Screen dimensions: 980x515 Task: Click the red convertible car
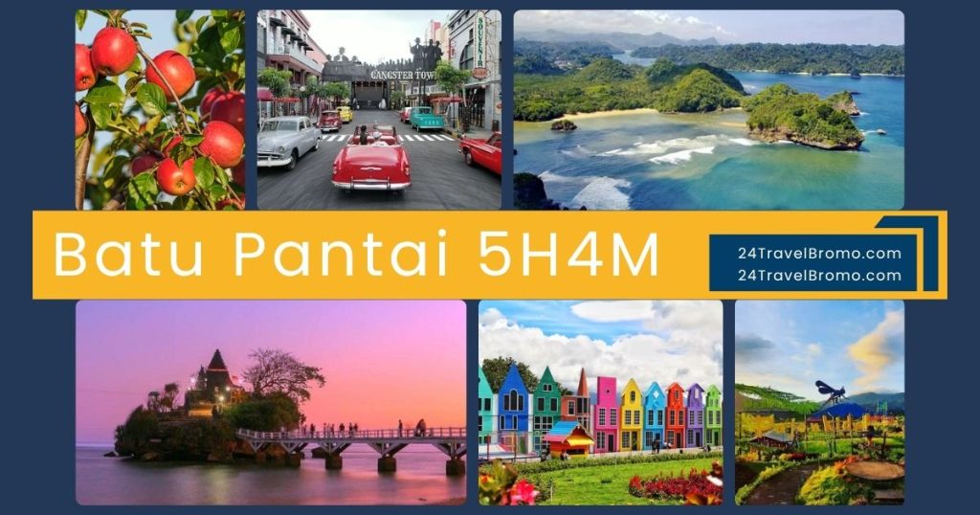pos(370,163)
